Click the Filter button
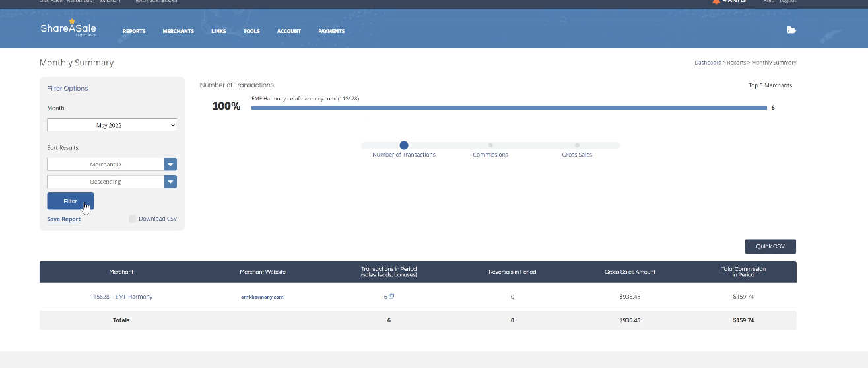Image resolution: width=868 pixels, height=368 pixels. 70,201
